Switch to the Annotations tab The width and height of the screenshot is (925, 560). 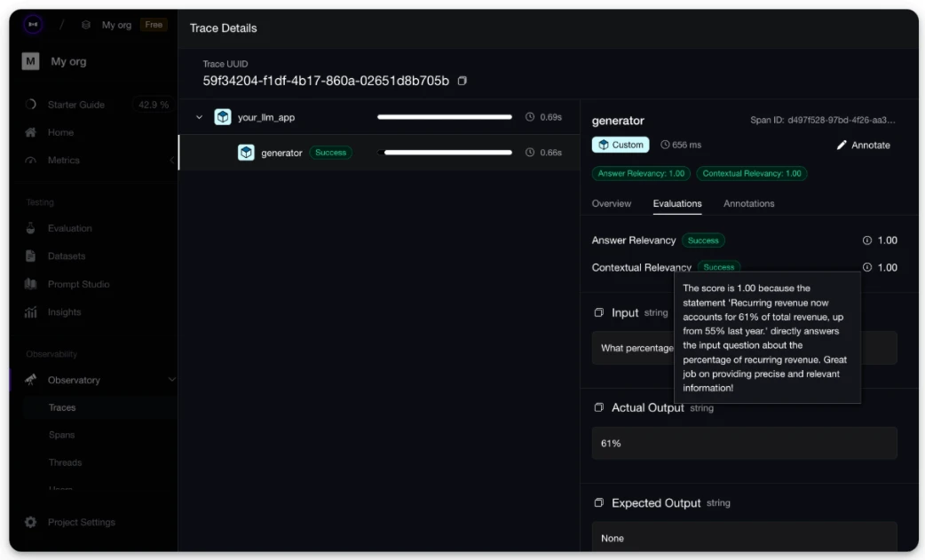(x=748, y=203)
